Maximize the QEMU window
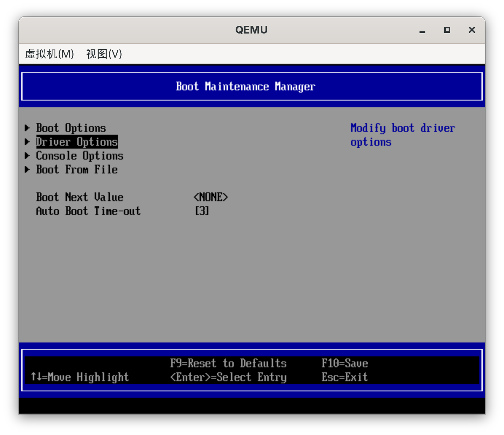This screenshot has width=504, height=435. click(447, 30)
